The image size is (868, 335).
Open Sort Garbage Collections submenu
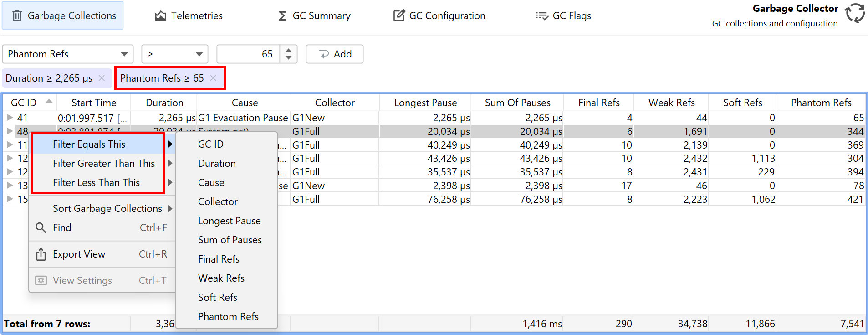(107, 208)
